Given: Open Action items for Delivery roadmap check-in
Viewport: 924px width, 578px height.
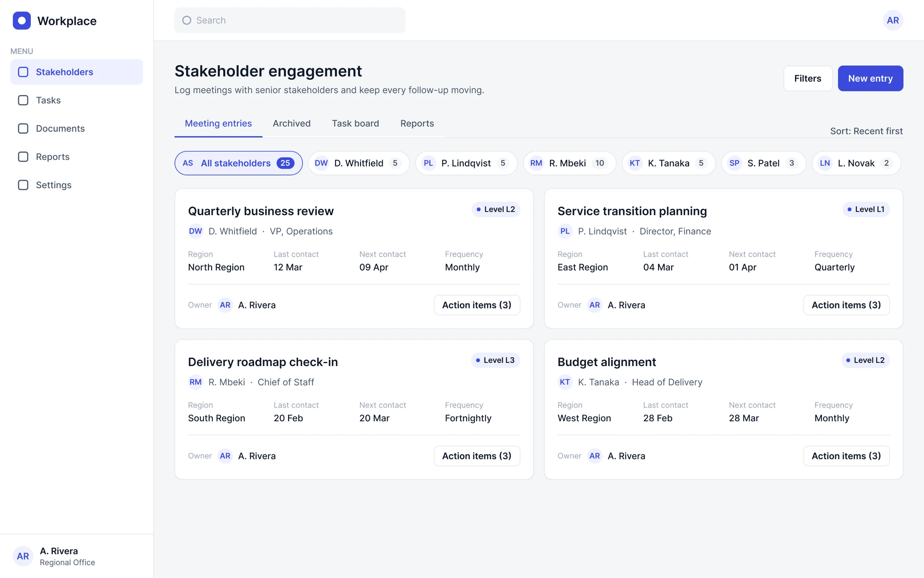Looking at the screenshot, I should [477, 456].
